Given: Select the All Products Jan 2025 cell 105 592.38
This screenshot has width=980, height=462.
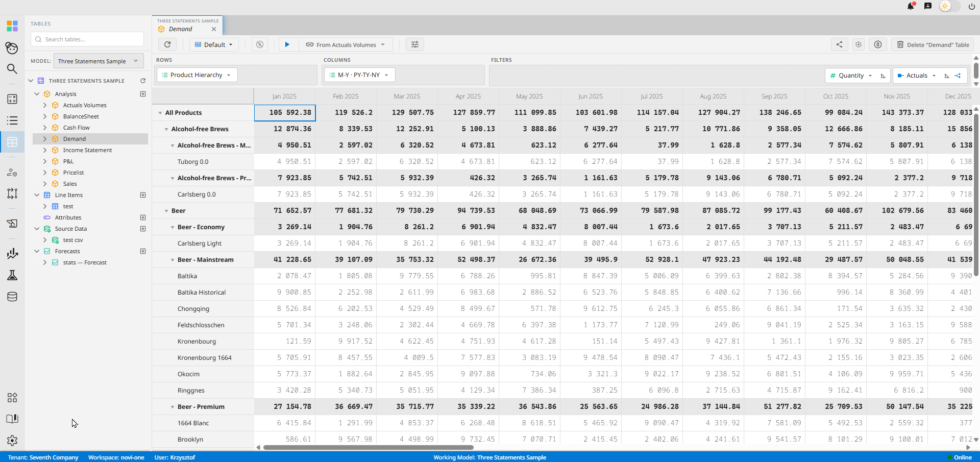Looking at the screenshot, I should point(285,113).
